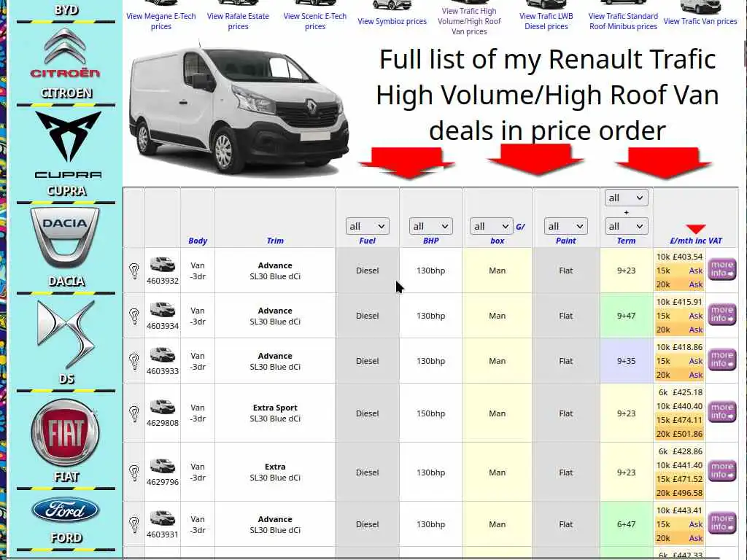The image size is (747, 560).
Task: Open the Gearbox filter dropdown
Action: click(x=491, y=226)
